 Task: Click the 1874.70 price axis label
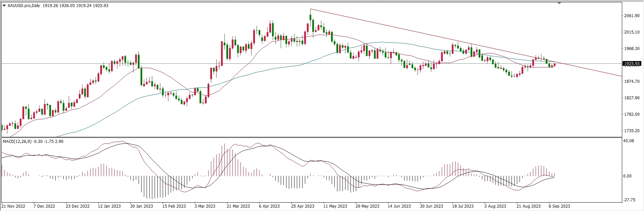(x=632, y=82)
